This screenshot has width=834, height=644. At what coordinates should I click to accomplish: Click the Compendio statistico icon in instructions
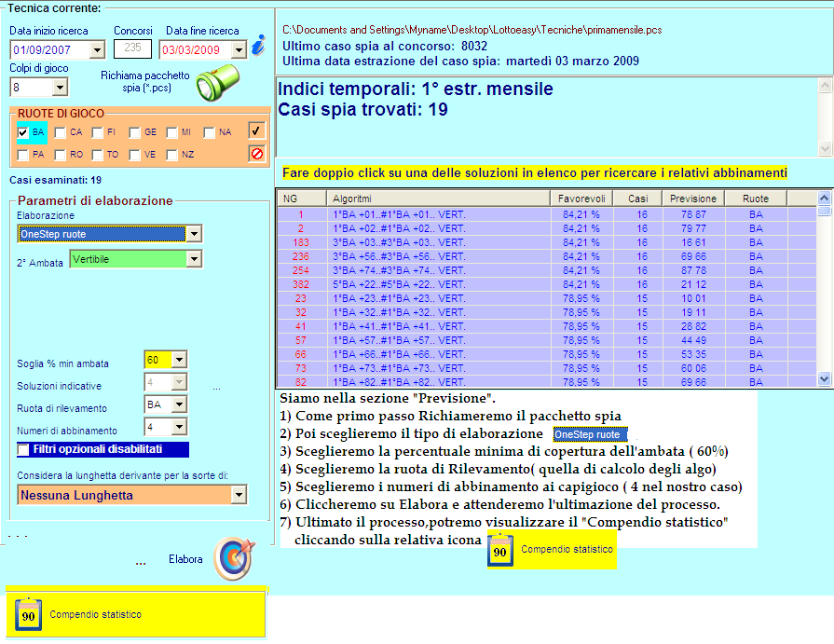tap(500, 551)
